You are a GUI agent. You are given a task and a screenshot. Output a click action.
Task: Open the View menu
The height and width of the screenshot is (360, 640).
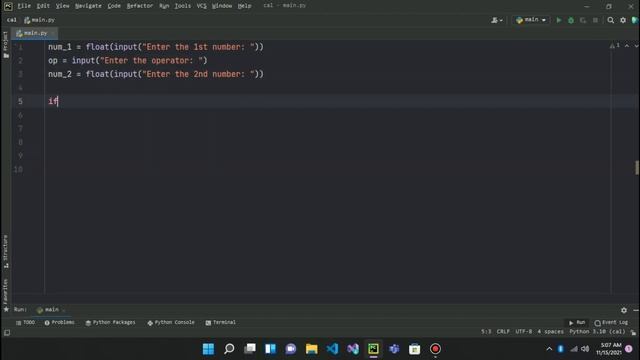click(x=62, y=6)
